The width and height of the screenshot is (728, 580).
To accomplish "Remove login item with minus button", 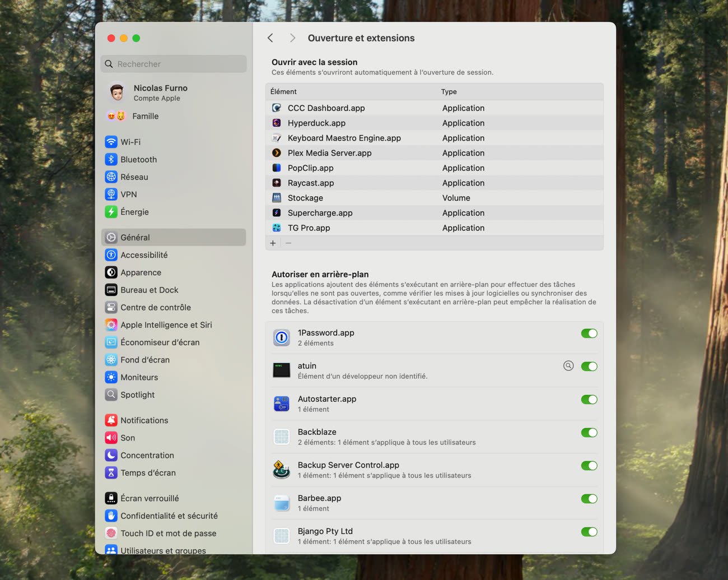I will coord(288,243).
